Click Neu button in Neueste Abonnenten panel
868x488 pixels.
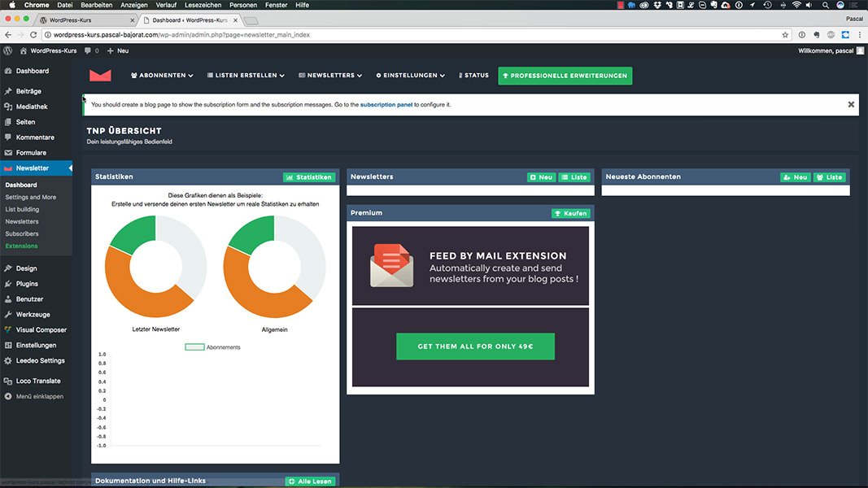point(796,177)
